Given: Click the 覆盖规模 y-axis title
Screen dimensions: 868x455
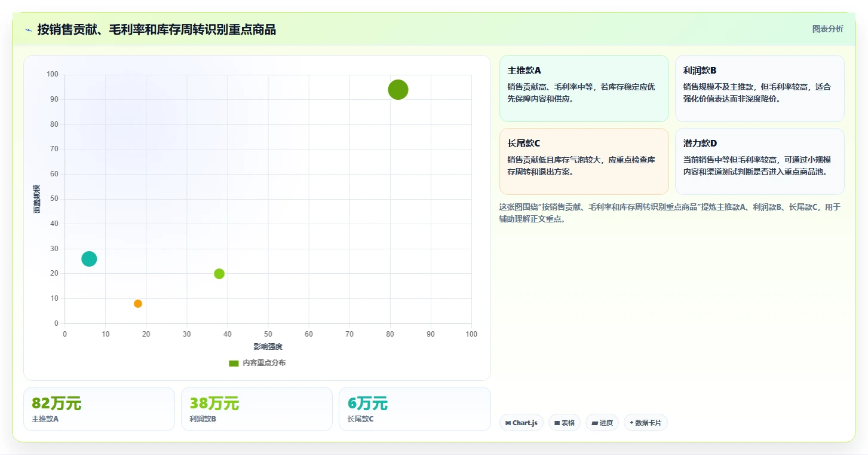Looking at the screenshot, I should click(x=37, y=199).
